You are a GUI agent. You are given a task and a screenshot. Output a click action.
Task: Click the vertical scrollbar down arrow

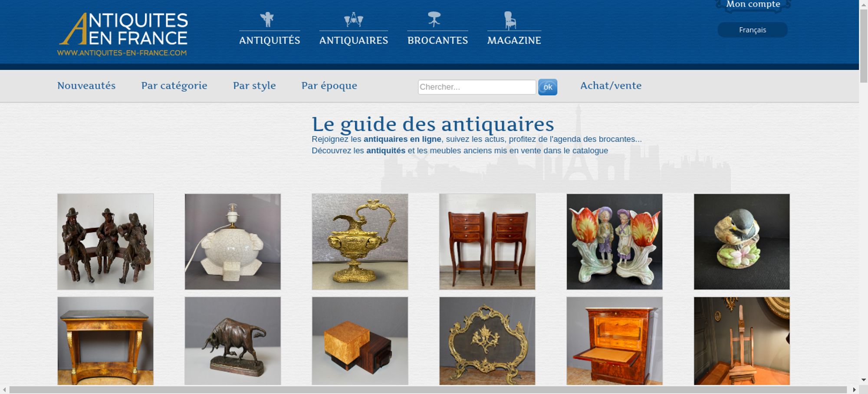coord(863,380)
